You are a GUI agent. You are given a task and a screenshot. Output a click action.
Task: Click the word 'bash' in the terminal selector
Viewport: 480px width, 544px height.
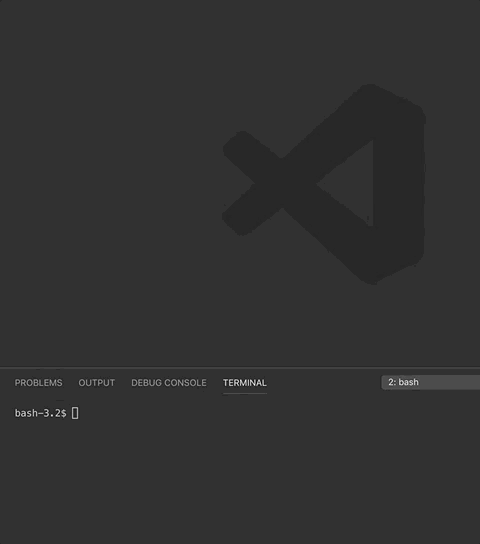409,382
